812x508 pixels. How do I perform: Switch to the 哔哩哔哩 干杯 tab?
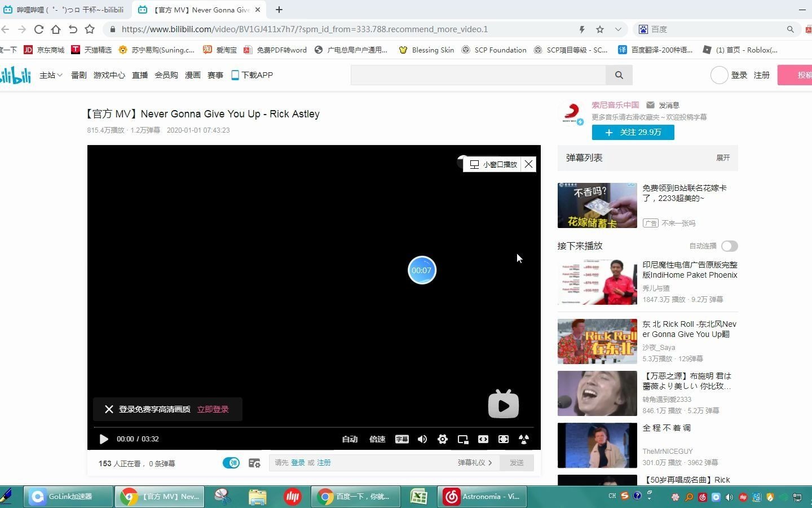click(65, 10)
